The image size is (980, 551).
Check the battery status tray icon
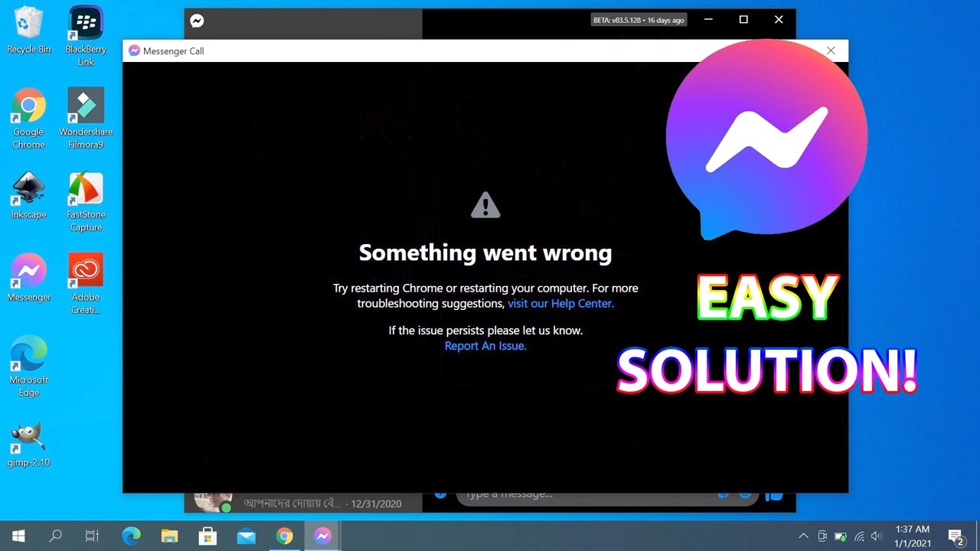pyautogui.click(x=841, y=536)
